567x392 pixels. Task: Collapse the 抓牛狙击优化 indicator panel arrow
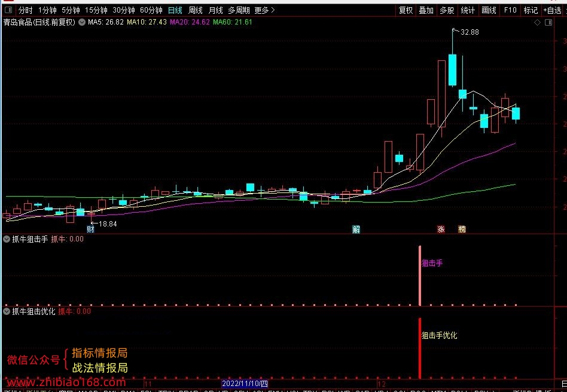click(7, 311)
